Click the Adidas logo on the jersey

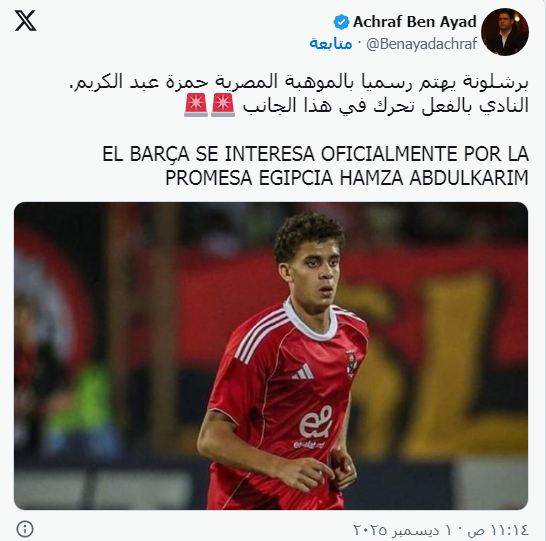coord(303,372)
